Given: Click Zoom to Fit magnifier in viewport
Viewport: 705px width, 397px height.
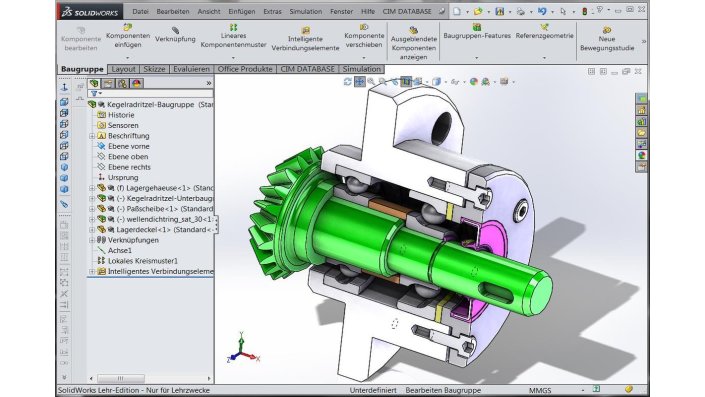Looking at the screenshot, I should click(x=370, y=81).
